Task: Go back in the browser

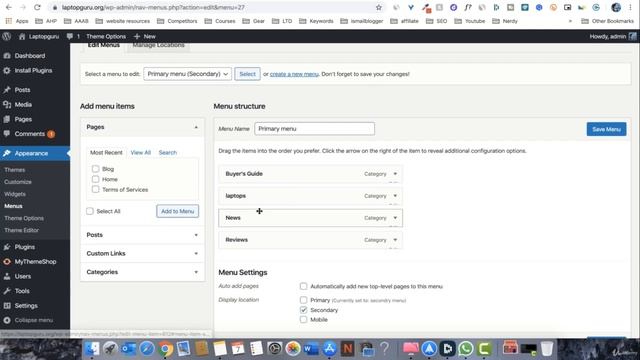Action: click(x=9, y=7)
